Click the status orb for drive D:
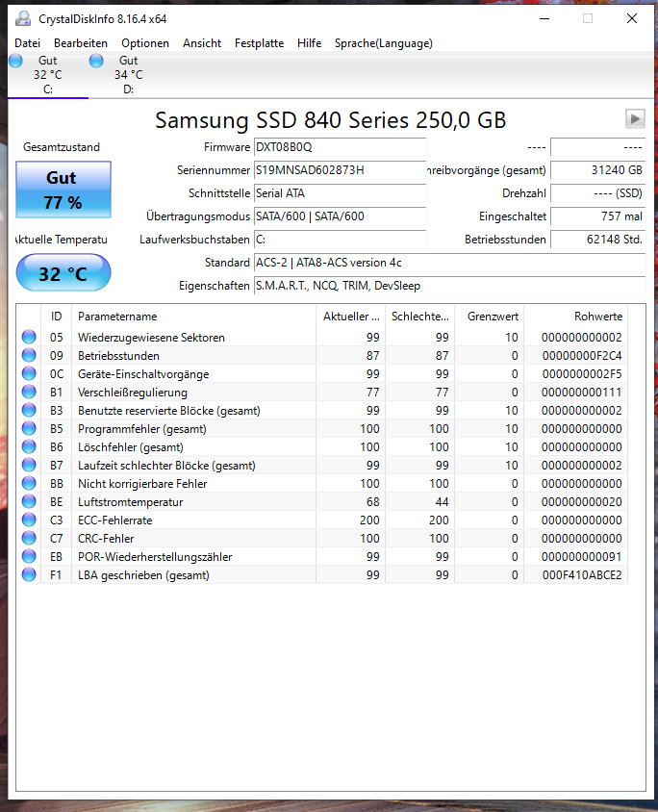This screenshot has width=658, height=812. (96, 61)
